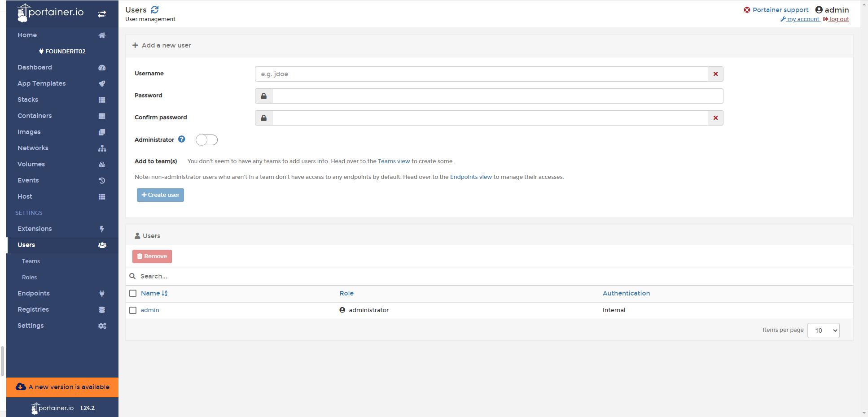Open the Teams view link
The width and height of the screenshot is (868, 417).
(394, 161)
